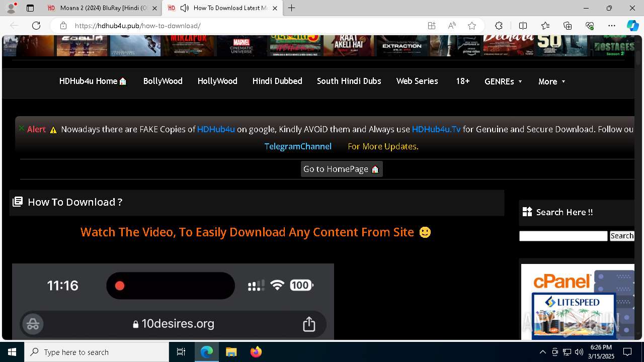The width and height of the screenshot is (644, 362).
Task: Add this page to favorites star
Action: [x=472, y=26]
